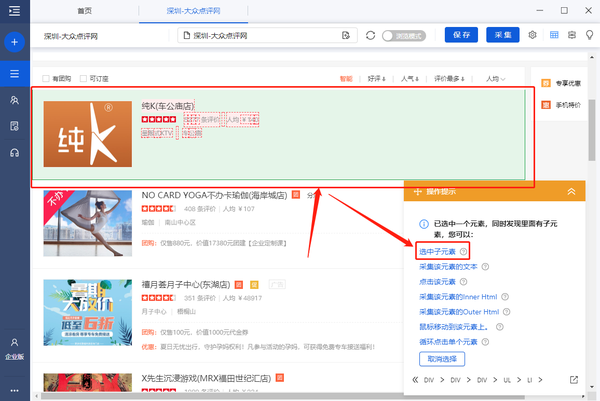The height and width of the screenshot is (401, 600).
Task: Click the move handle icon beside 操作提示
Action: [x=418, y=192]
